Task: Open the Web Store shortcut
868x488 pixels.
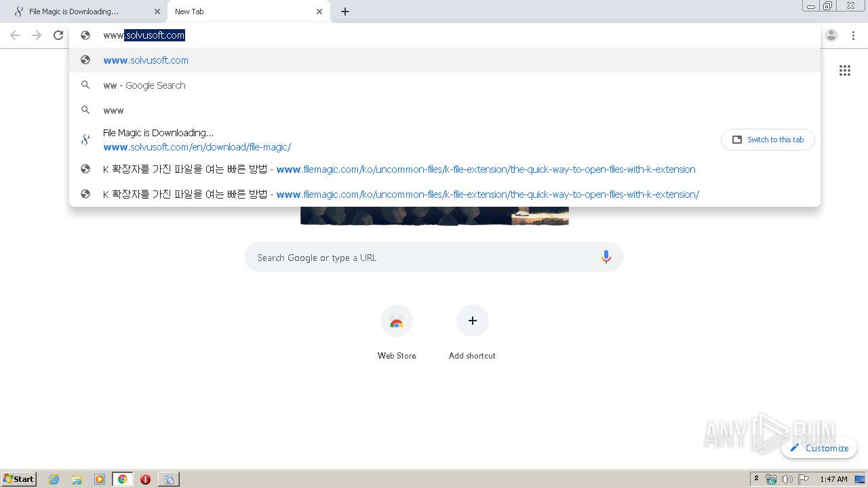Action: point(397,333)
